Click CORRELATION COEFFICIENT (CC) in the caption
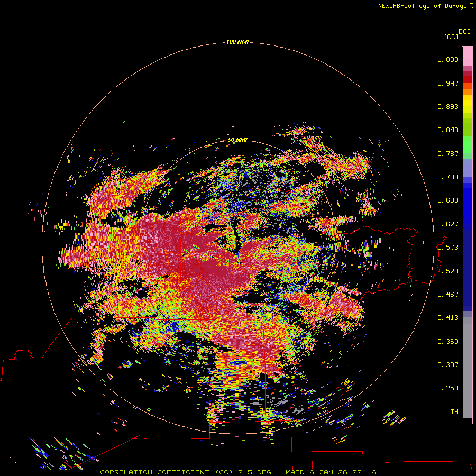 167,472
